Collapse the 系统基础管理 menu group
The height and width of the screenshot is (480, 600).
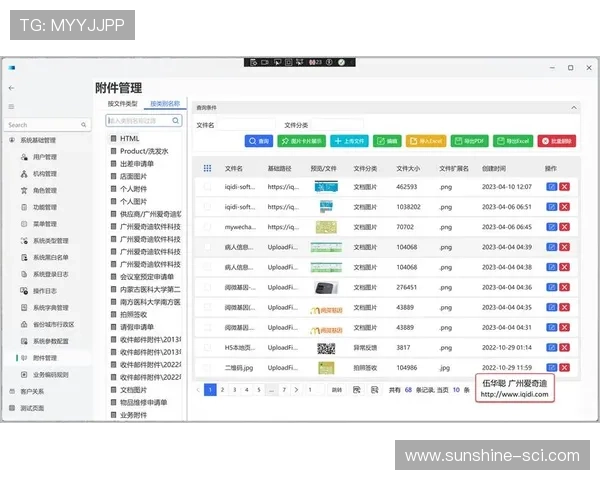[38, 140]
